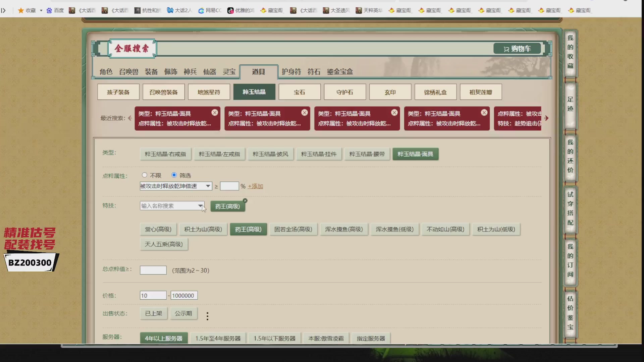Open 被攻击时释放乾坤借速 attribute dropdown
The image size is (644, 362).
[x=176, y=186]
